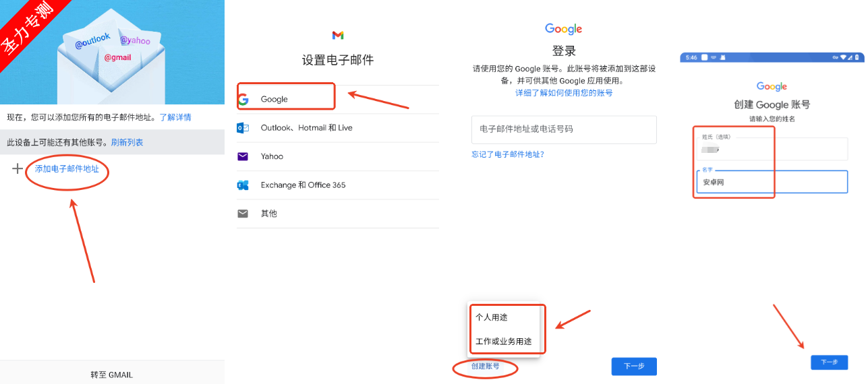Choose the Yahoo provider label
The image size is (868, 384).
click(x=272, y=156)
